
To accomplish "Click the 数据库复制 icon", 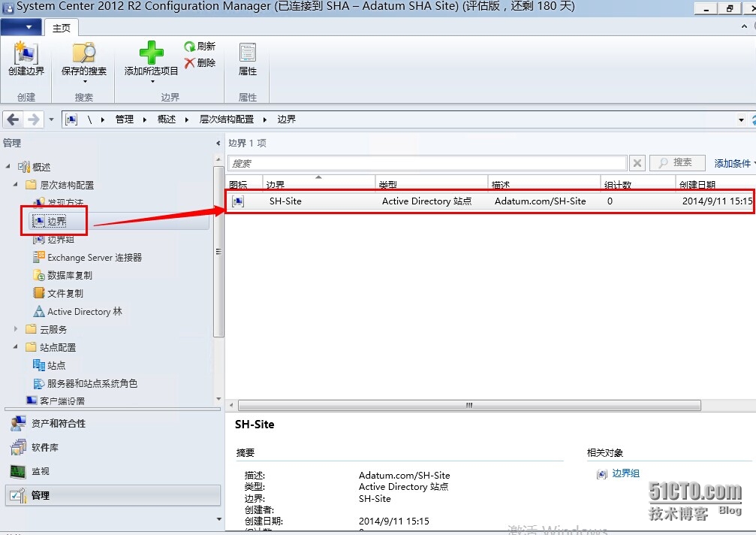I will (38, 276).
